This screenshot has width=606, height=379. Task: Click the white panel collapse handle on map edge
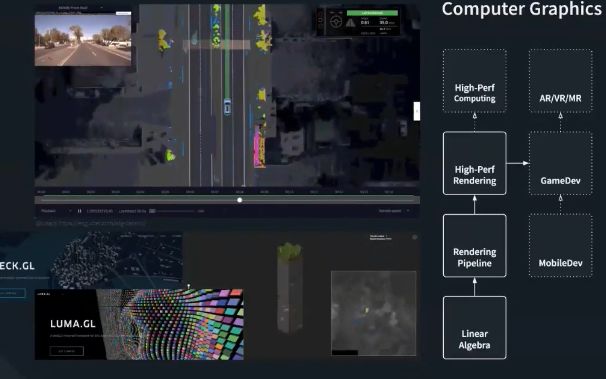(417, 111)
